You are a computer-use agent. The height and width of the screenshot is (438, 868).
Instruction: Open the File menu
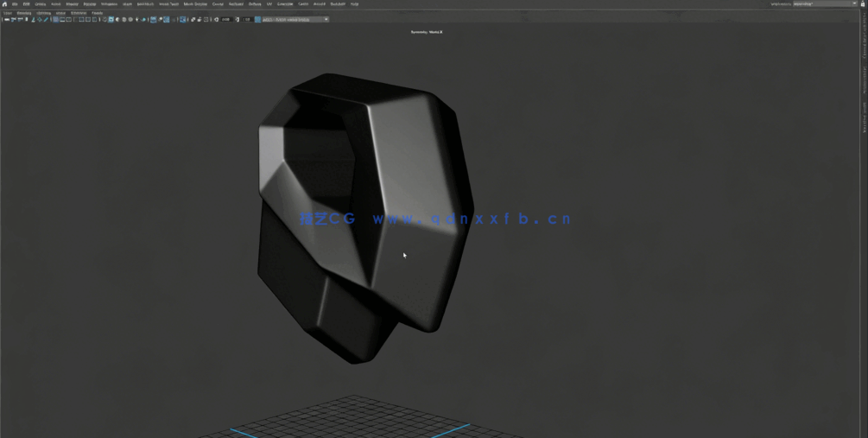15,3
